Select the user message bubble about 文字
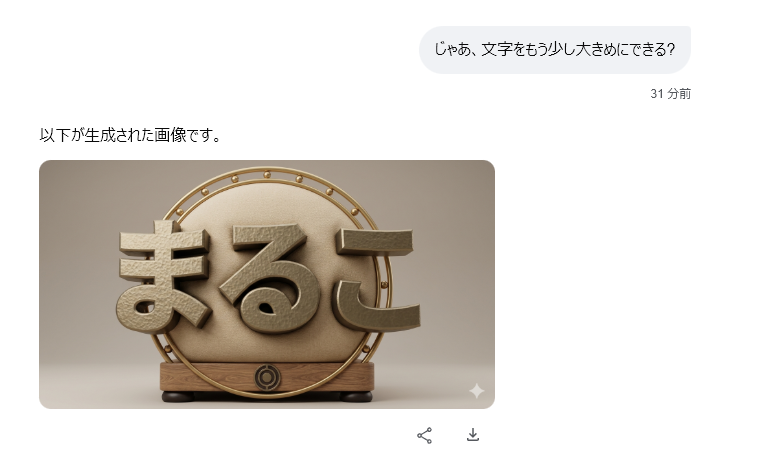This screenshot has width=759, height=475. pos(555,50)
